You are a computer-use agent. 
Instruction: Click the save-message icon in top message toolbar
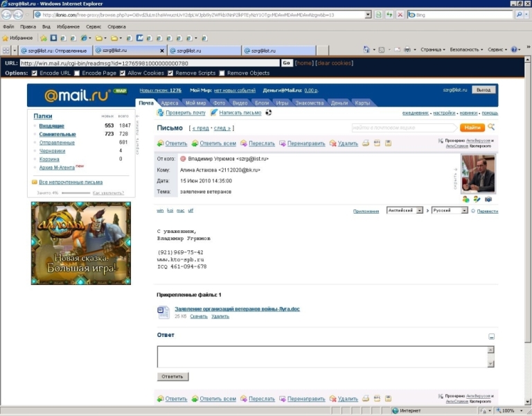coord(388,144)
